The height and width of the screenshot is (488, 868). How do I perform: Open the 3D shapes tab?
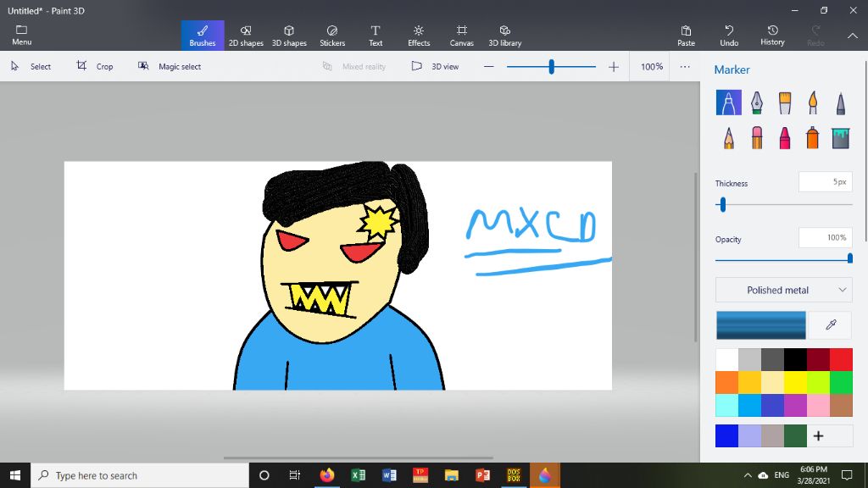(x=289, y=36)
